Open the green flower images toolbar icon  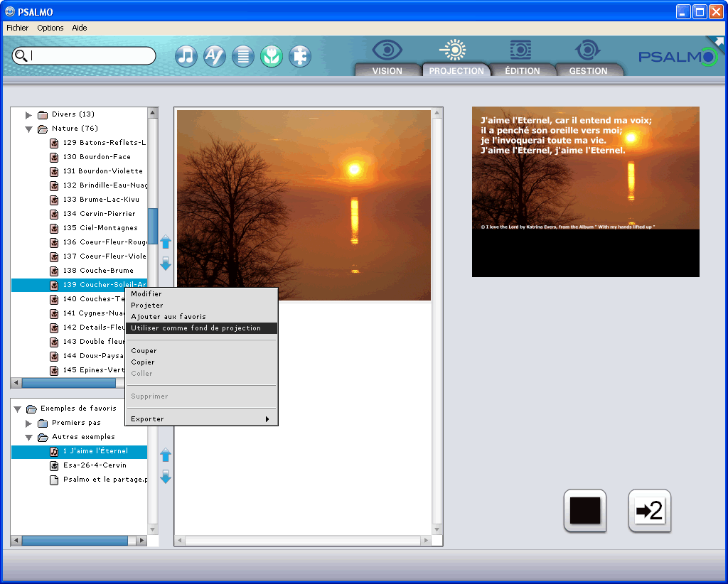(272, 57)
